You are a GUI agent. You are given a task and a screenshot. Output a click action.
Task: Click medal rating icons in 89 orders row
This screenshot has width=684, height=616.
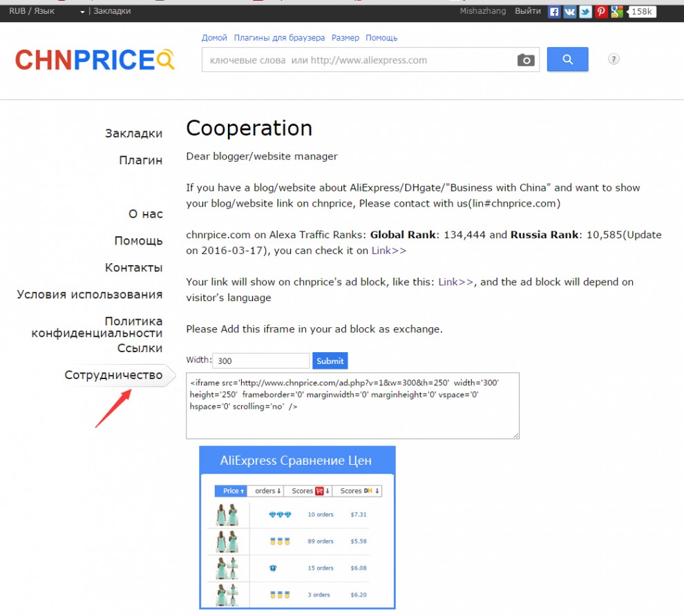tap(280, 541)
